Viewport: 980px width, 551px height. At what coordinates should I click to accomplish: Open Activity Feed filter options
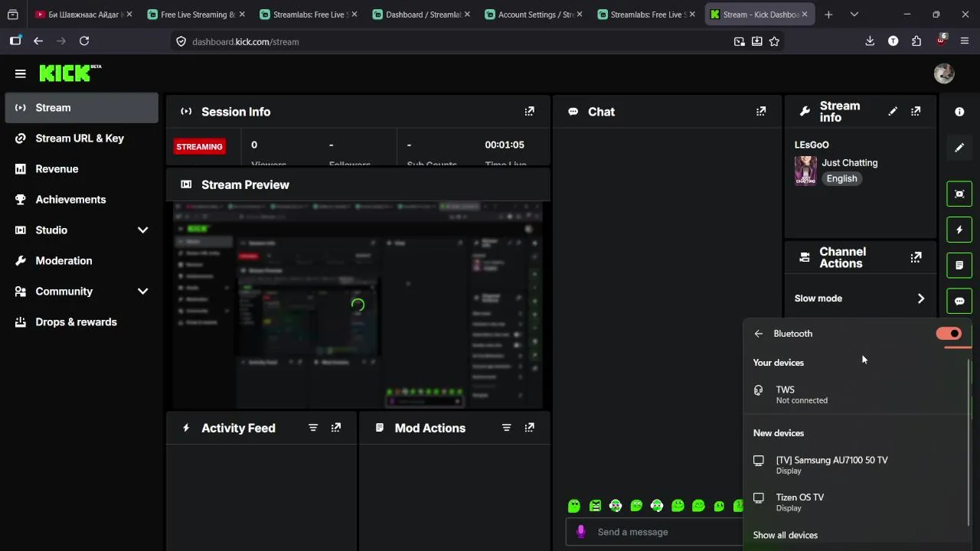click(x=313, y=428)
